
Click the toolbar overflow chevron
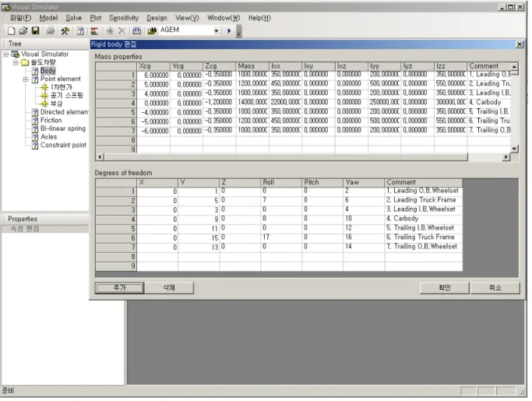click(239, 31)
